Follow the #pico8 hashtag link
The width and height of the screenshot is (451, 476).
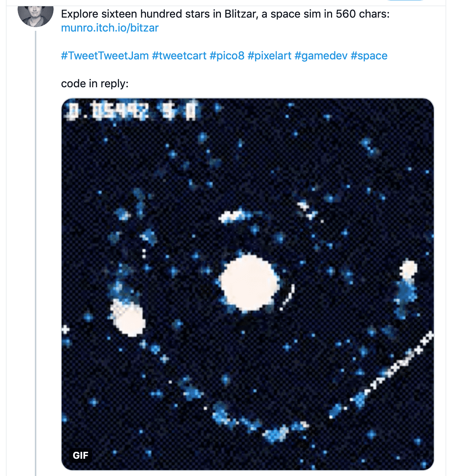pyautogui.click(x=227, y=56)
